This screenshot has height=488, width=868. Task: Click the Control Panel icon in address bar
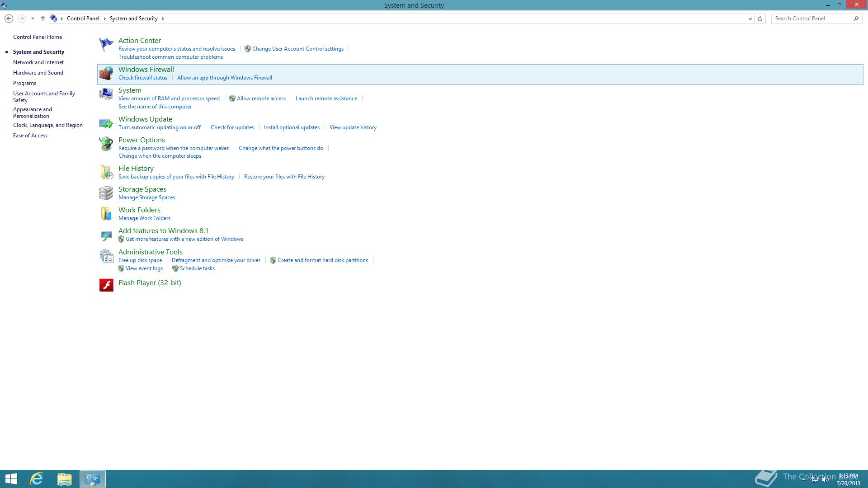[x=54, y=19]
